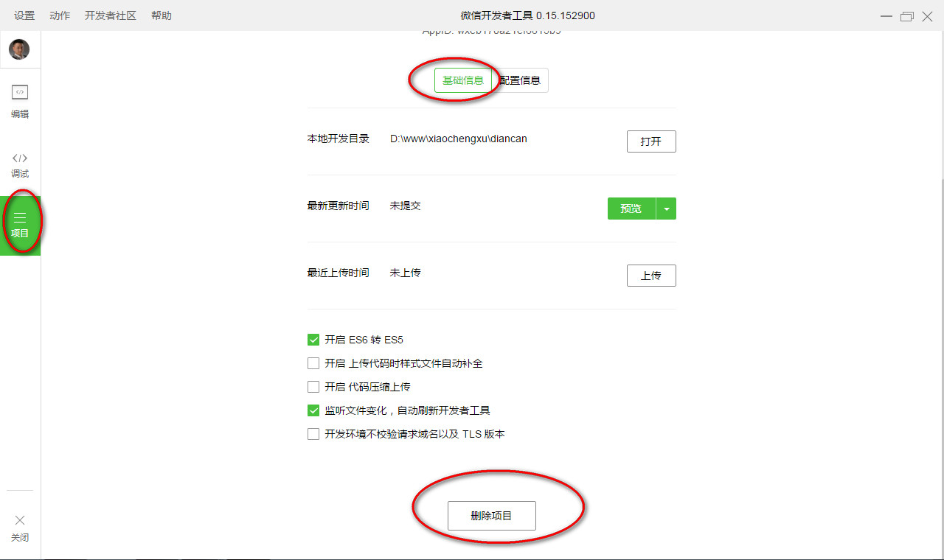Expand the 预览 dropdown arrow
This screenshot has height=560, width=944.
tap(666, 209)
